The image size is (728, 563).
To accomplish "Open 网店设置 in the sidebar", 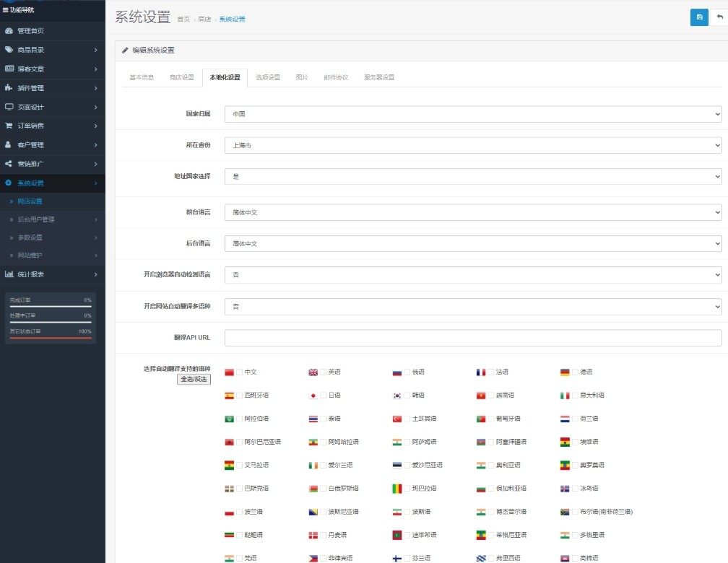I will point(30,201).
